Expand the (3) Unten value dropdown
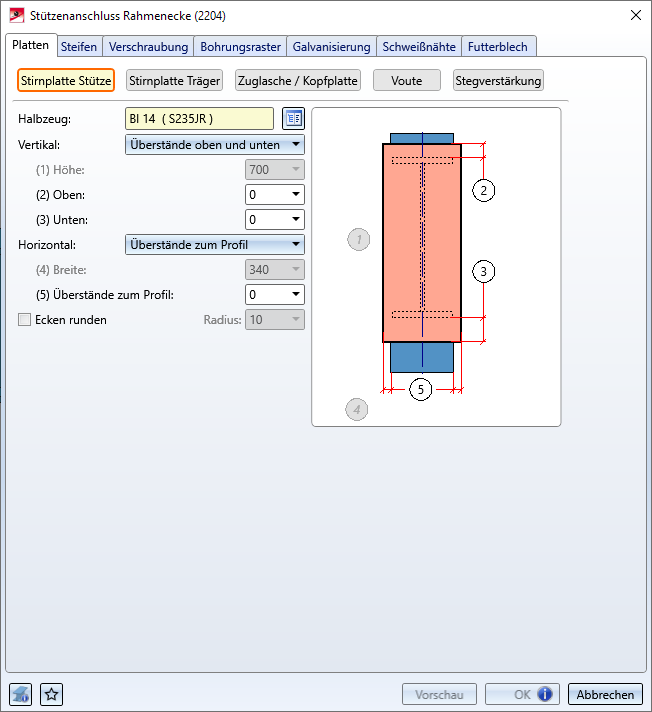 coord(295,220)
